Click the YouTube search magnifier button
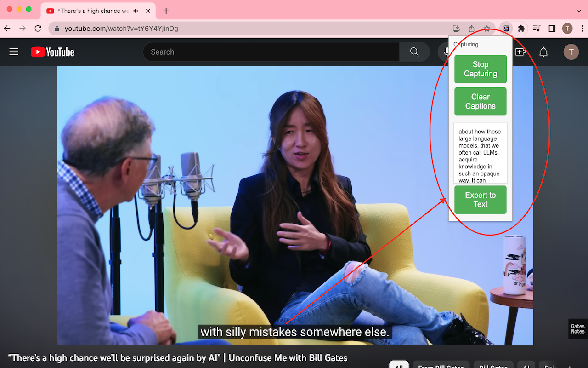588x368 pixels. tap(414, 52)
